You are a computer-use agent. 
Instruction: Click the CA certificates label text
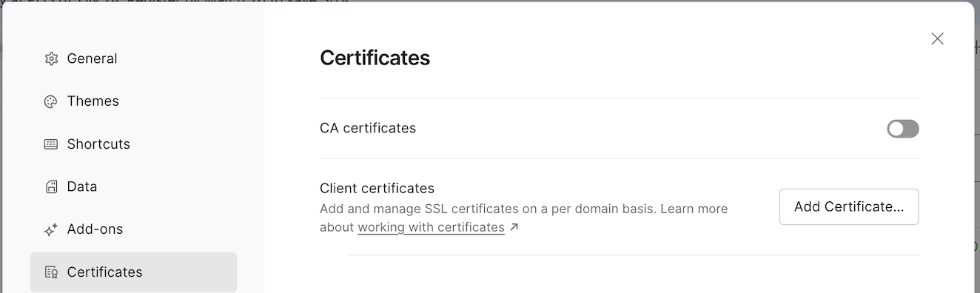pos(368,128)
